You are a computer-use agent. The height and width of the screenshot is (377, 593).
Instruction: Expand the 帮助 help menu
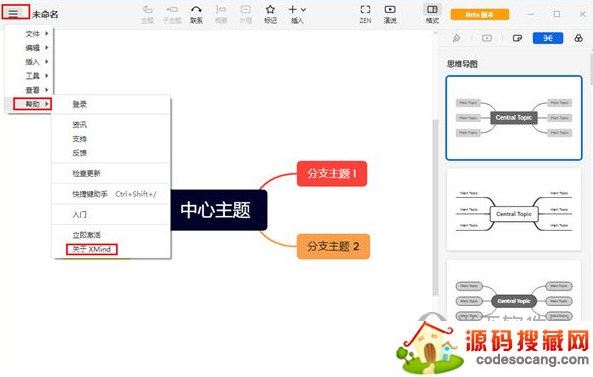tap(33, 104)
